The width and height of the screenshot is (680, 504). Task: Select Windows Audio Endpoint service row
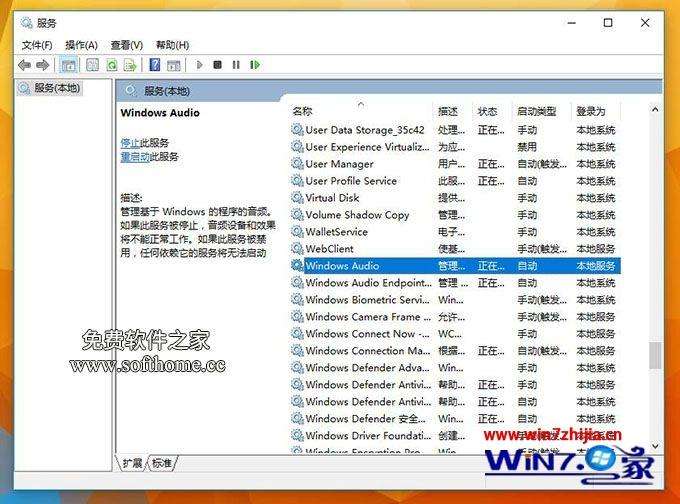pos(455,282)
